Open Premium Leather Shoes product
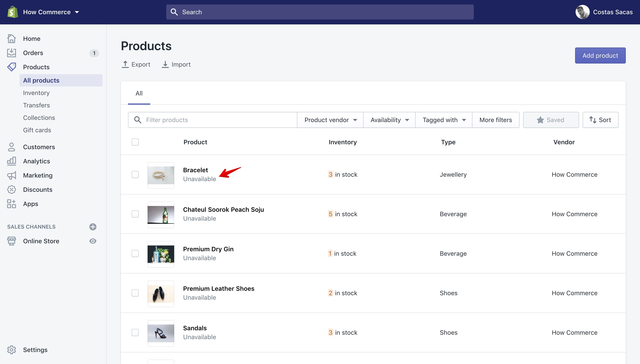Screen dimensions: 640x364 point(219,289)
